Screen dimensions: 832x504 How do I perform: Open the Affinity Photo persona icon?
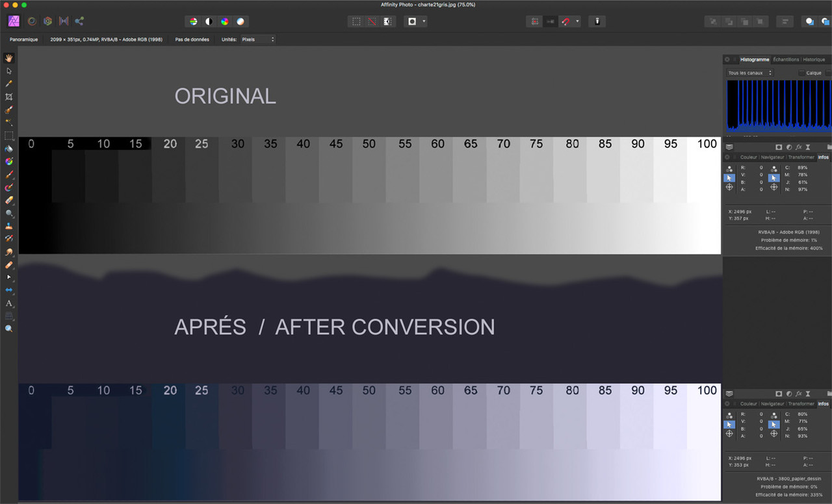(13, 21)
